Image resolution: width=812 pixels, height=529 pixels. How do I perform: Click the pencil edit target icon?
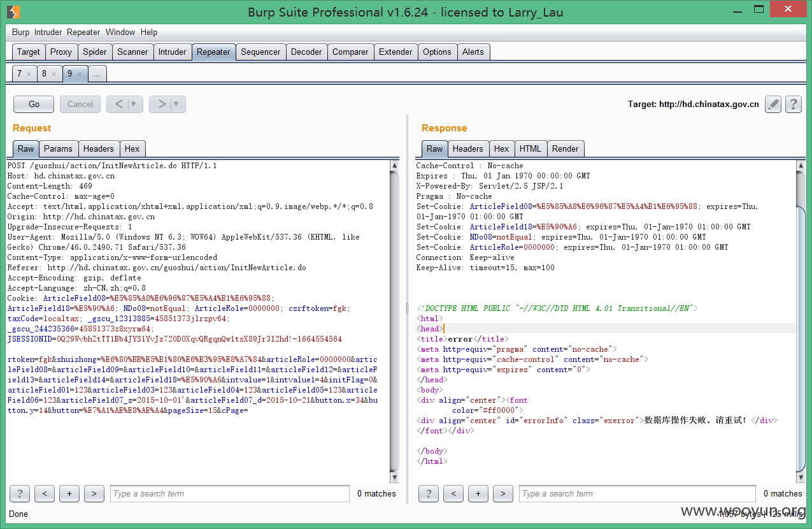coord(773,104)
